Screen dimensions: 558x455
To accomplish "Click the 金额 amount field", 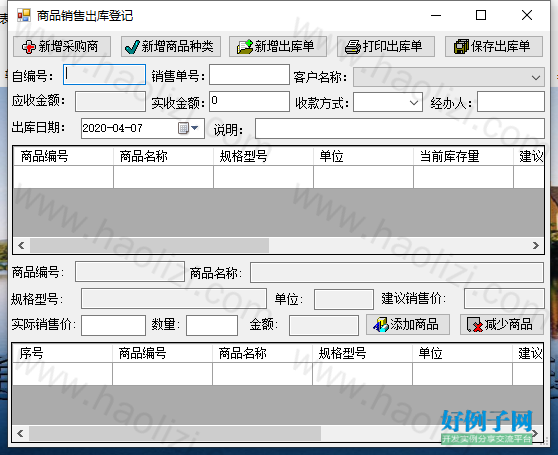I will [x=324, y=326].
